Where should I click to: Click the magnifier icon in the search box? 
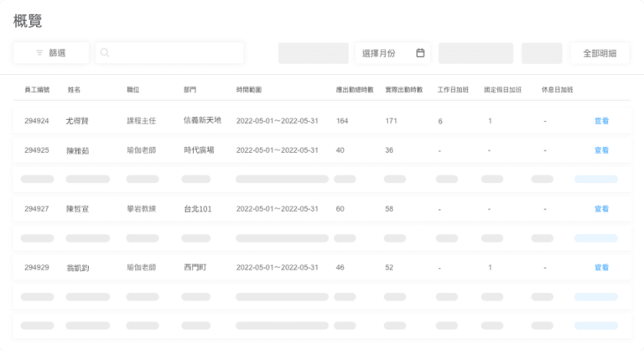pos(105,53)
